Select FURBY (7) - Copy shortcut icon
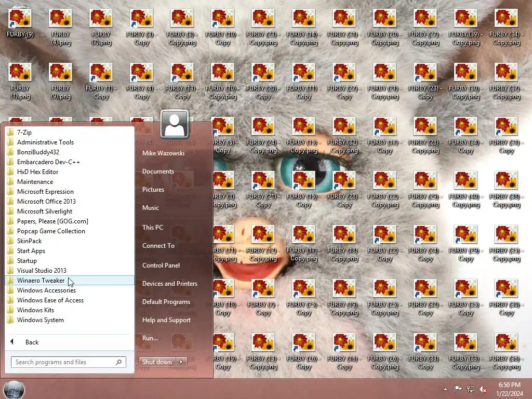The height and width of the screenshot is (399, 532). [x=263, y=297]
